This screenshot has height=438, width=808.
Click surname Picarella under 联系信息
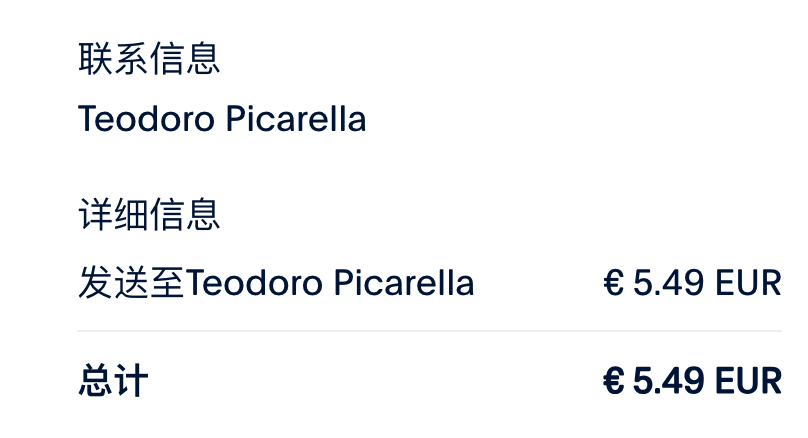[x=295, y=120]
